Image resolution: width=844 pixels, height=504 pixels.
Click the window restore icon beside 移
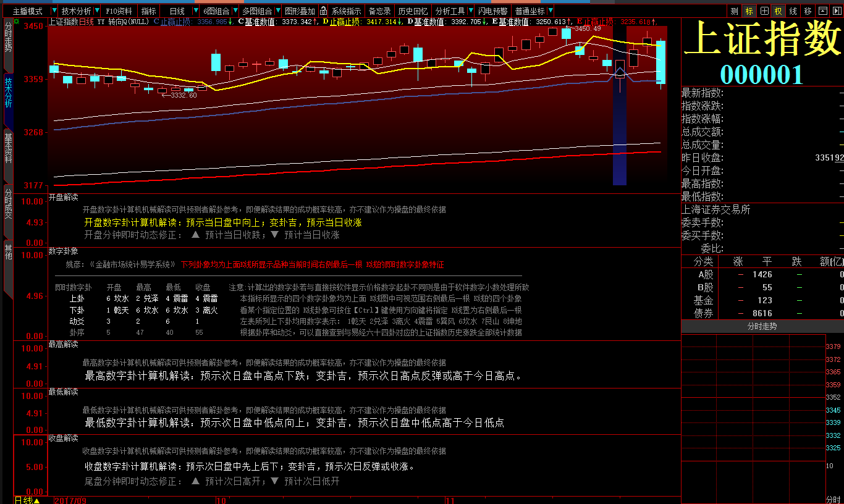(x=822, y=11)
